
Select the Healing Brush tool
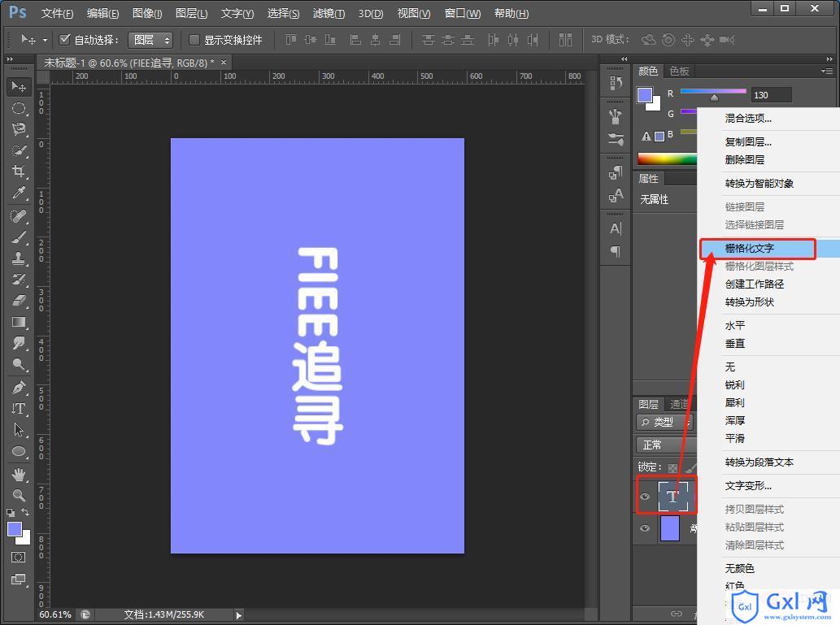[x=19, y=216]
